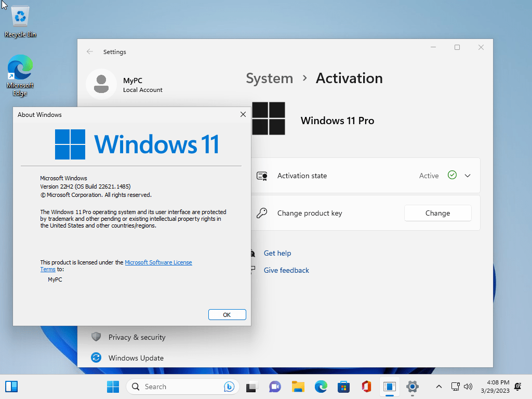Open the Get help link
The height and width of the screenshot is (399, 532).
(x=277, y=253)
